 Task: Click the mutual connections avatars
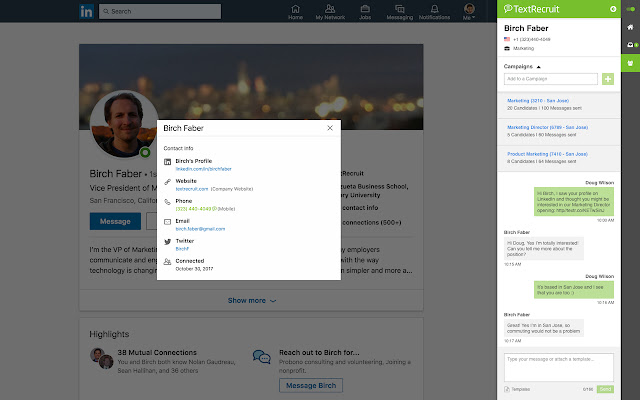pyautogui.click(x=102, y=358)
